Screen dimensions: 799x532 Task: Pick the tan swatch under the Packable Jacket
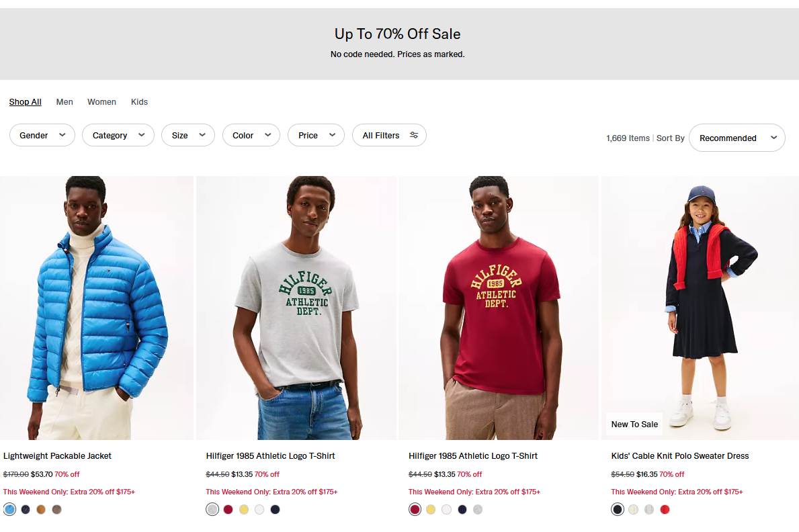coord(42,510)
